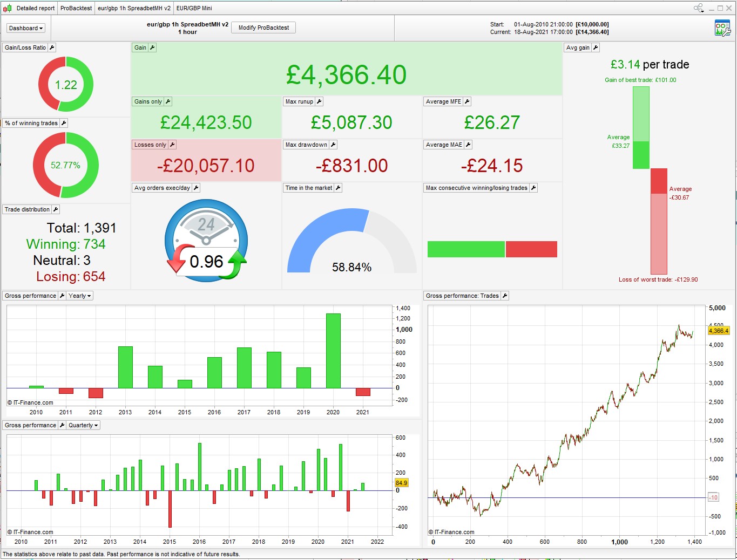Expand the Quarterly period dropdown
This screenshot has width=737, height=560.
point(83,425)
